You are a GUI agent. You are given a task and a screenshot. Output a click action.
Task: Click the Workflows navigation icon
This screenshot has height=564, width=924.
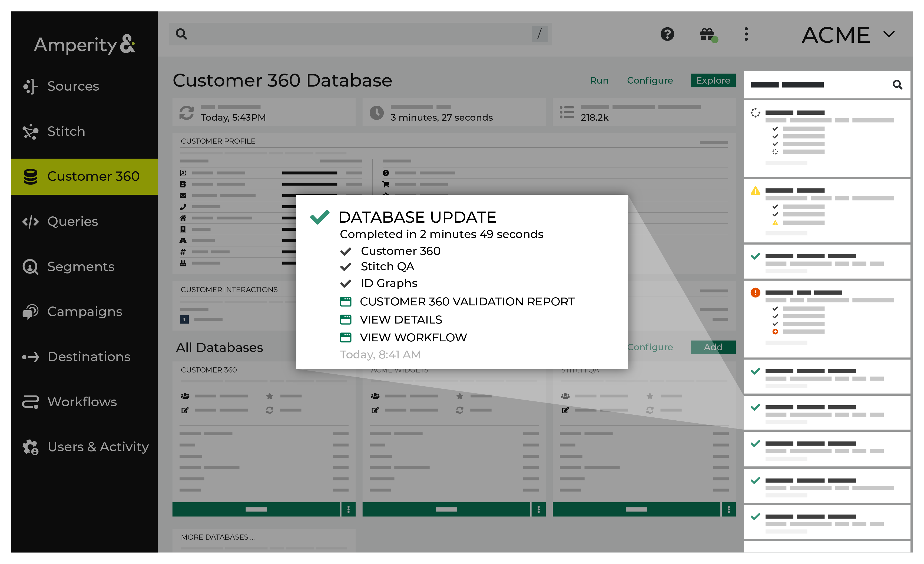(x=31, y=401)
